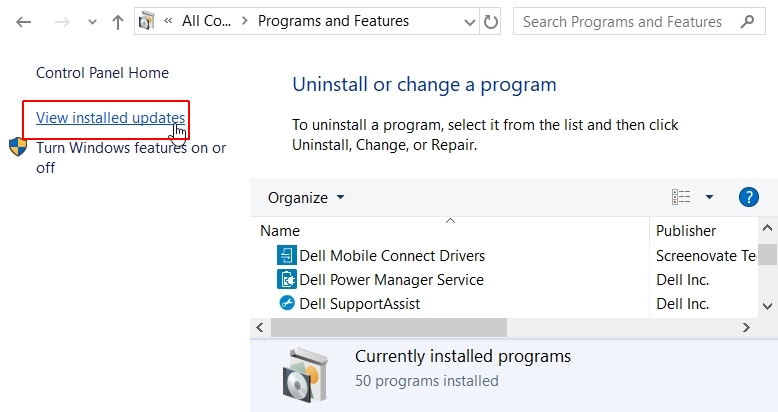This screenshot has width=778, height=412.
Task: Click the change view list icon
Action: 681,197
